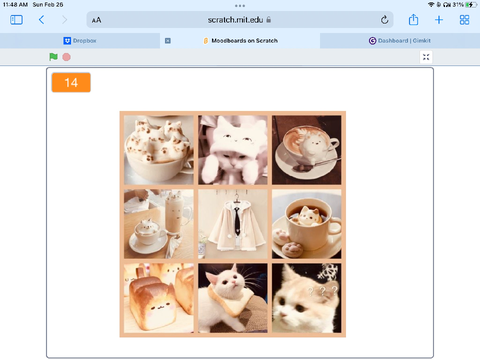This screenshot has width=480, height=360.
Task: Open the three-dot multitasking menu
Action: (x=240, y=6)
